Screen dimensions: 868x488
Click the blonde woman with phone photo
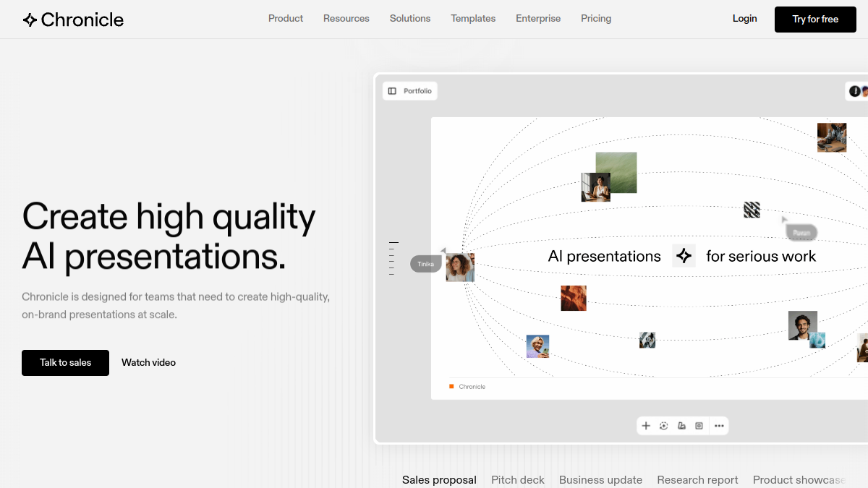537,346
